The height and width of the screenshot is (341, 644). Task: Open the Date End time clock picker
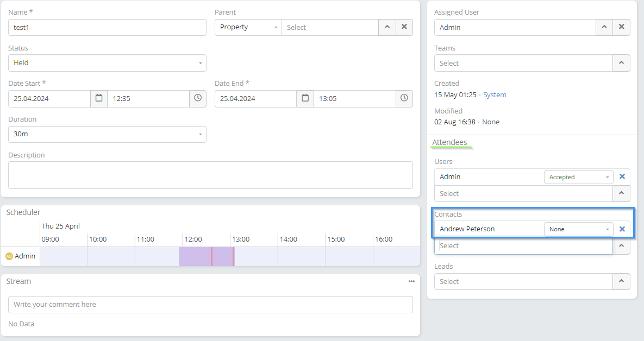point(404,98)
